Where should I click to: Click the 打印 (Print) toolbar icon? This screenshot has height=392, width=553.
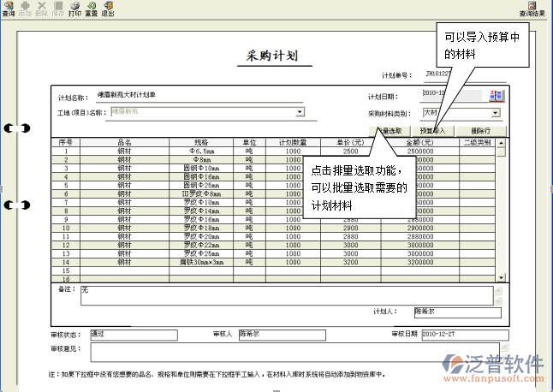74,9
